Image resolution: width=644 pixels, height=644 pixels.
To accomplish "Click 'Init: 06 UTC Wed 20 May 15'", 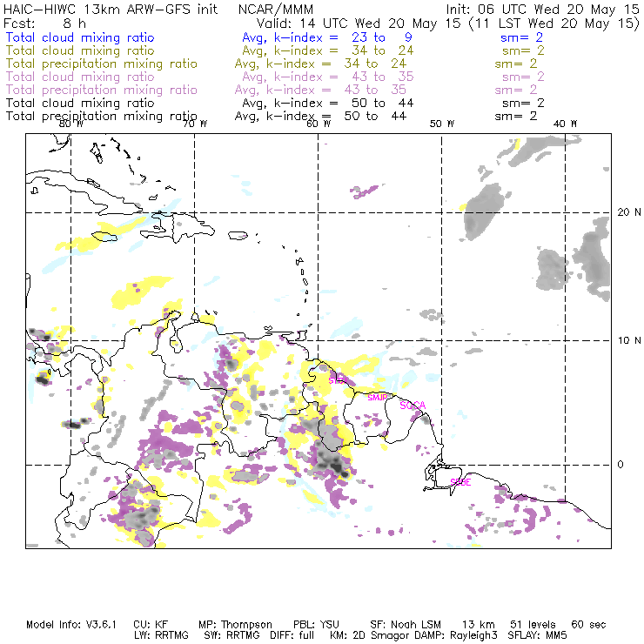I will pos(542,10).
